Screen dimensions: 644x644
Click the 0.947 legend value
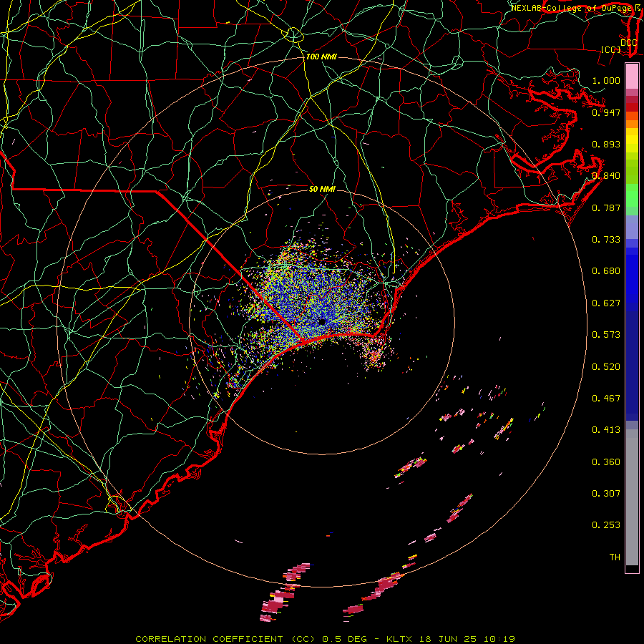[606, 112]
